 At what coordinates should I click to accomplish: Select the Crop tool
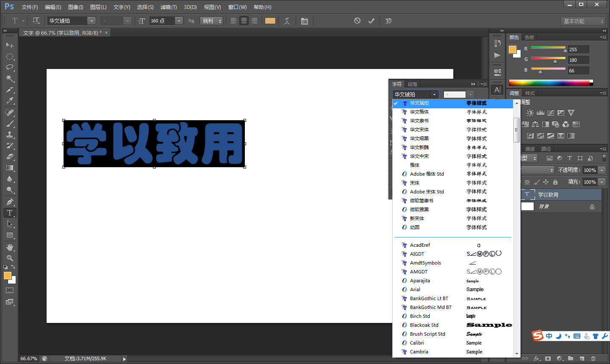tap(10, 90)
